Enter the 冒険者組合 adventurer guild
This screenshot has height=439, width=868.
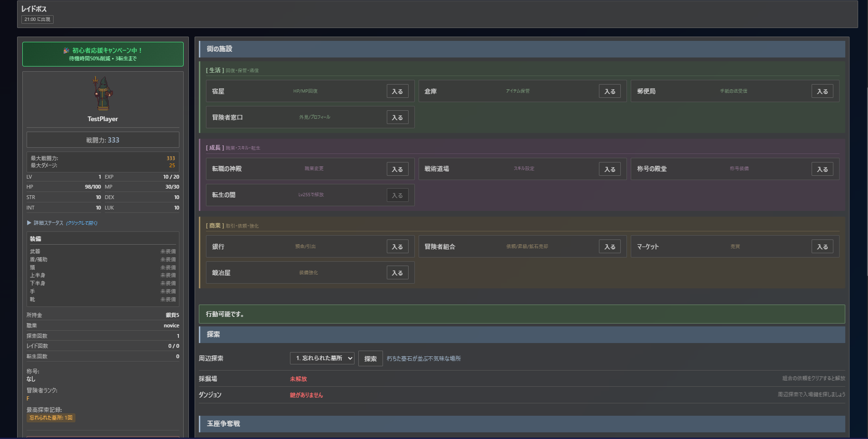[609, 247]
